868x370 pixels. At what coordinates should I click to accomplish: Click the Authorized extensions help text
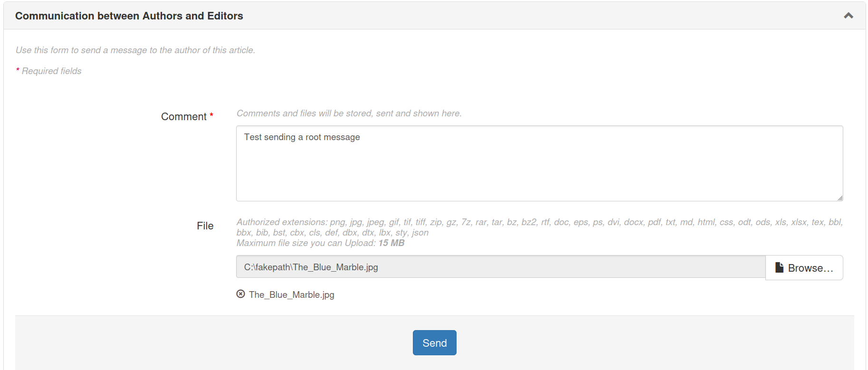point(539,227)
